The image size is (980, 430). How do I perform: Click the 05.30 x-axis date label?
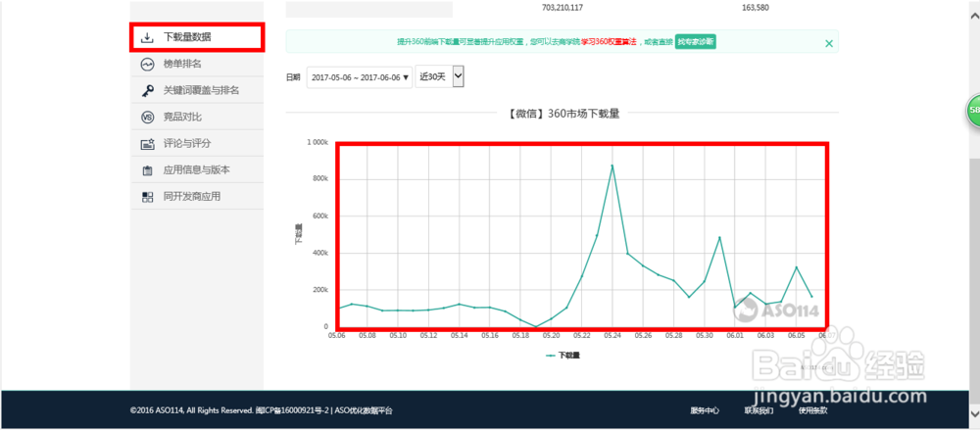coord(705,336)
